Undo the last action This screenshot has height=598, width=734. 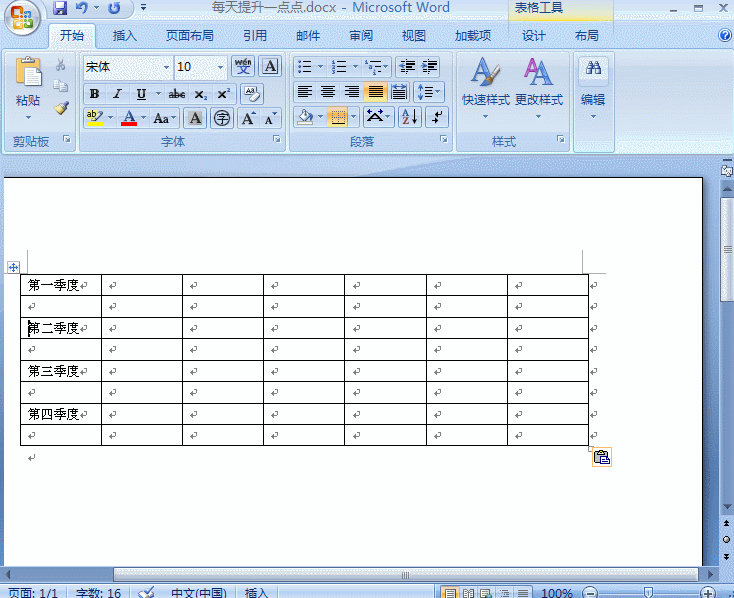[82, 8]
